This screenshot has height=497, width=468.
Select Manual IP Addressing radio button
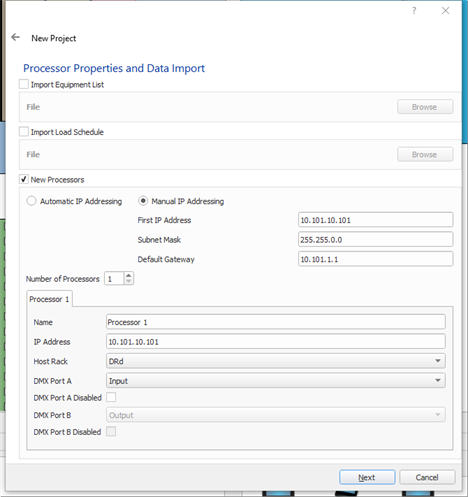pyautogui.click(x=143, y=201)
